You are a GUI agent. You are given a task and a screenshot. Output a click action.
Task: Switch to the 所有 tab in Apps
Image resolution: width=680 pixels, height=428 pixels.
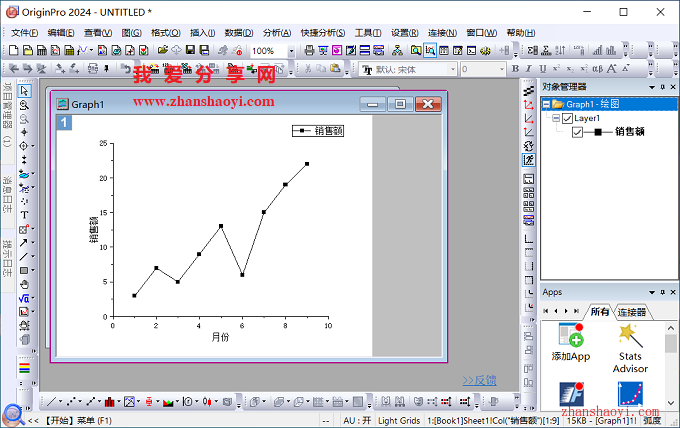pyautogui.click(x=599, y=311)
